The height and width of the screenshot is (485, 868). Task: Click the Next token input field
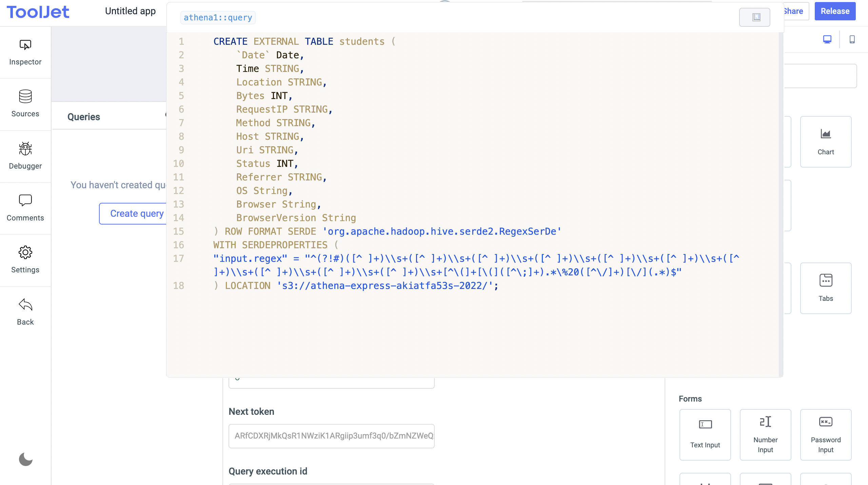click(331, 436)
